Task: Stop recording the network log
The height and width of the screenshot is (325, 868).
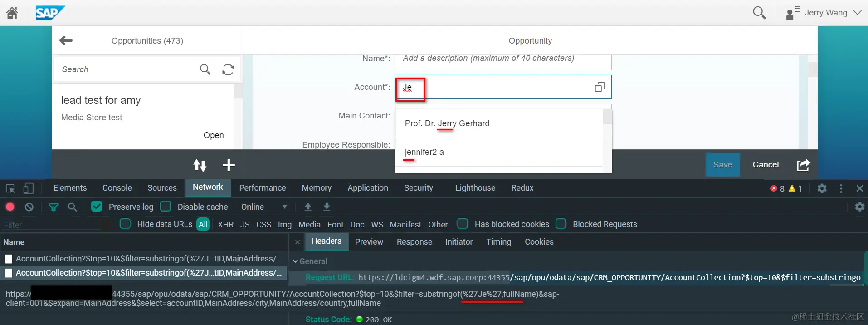Action: click(x=10, y=207)
